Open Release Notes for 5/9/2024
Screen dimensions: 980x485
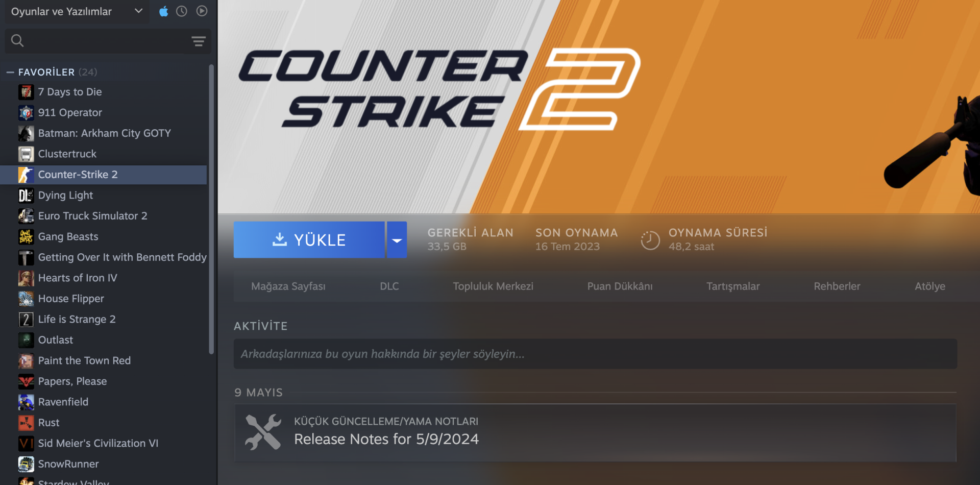386,439
